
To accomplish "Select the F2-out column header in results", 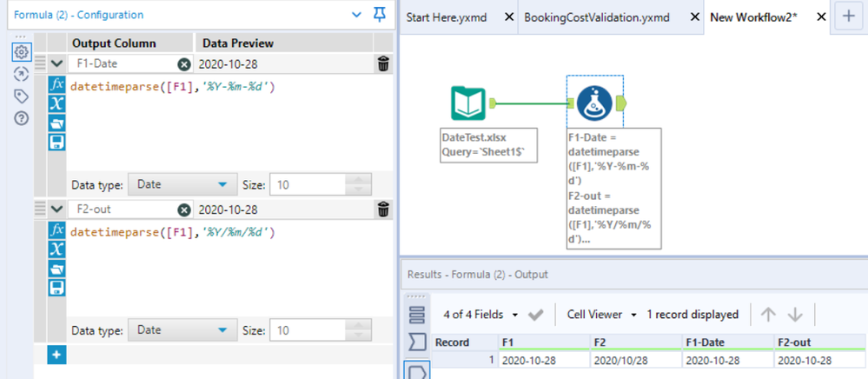I will coord(818,342).
